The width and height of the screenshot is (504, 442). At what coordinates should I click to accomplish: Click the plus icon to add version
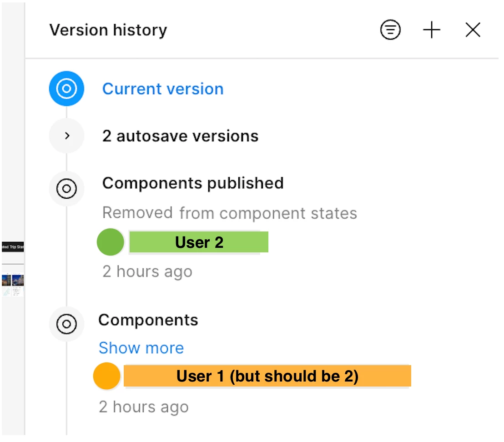[431, 30]
